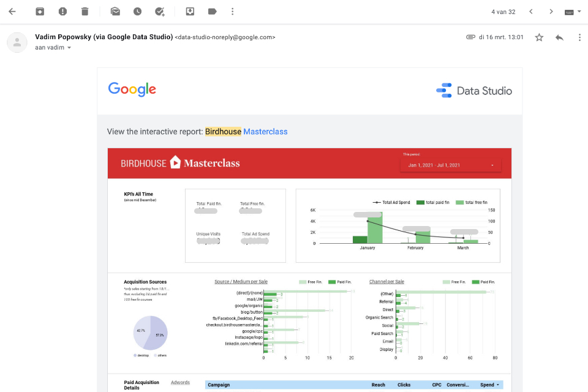Open the date range dropdown Jan 1, 2021 - Jul 1, 2021

click(450, 165)
